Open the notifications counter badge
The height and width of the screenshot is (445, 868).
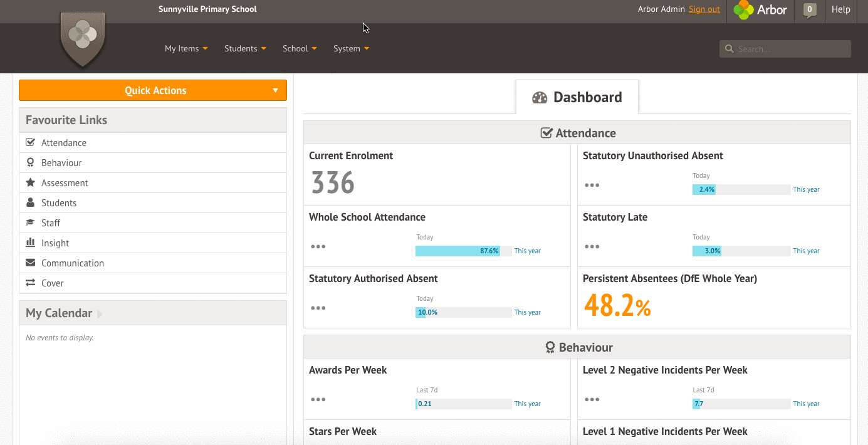point(810,10)
